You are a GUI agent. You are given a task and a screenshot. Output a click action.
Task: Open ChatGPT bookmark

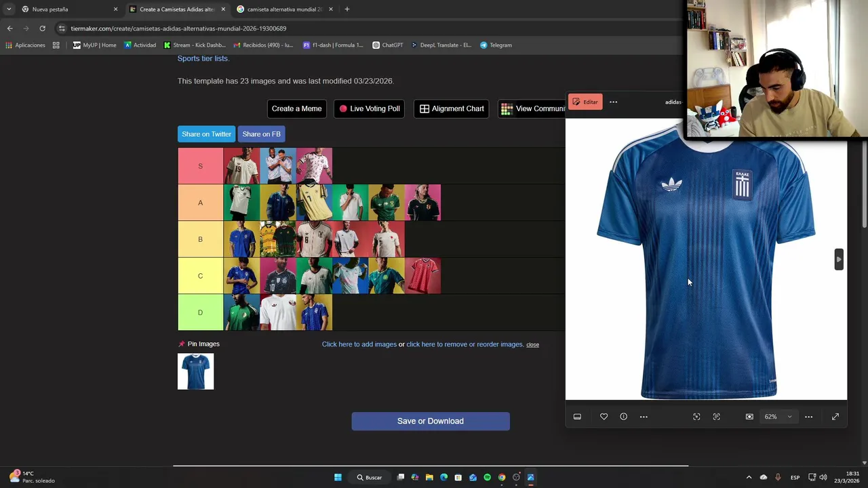pyautogui.click(x=387, y=45)
